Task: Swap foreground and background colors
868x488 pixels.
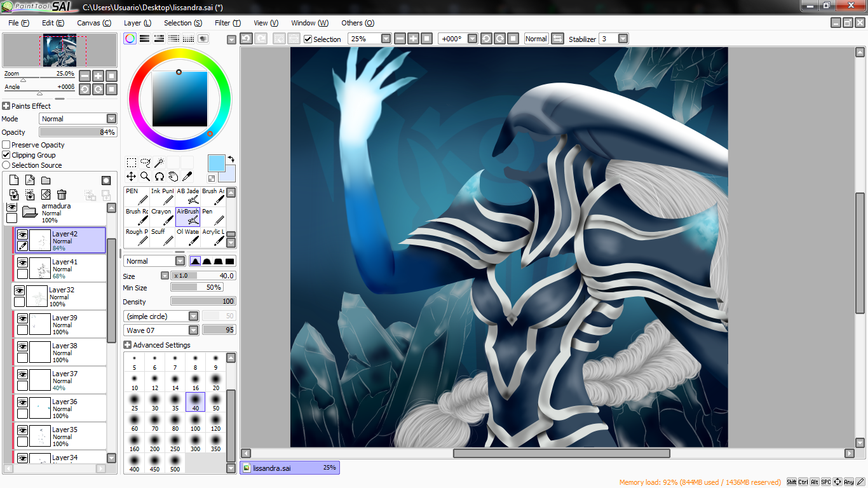Action: pyautogui.click(x=231, y=159)
